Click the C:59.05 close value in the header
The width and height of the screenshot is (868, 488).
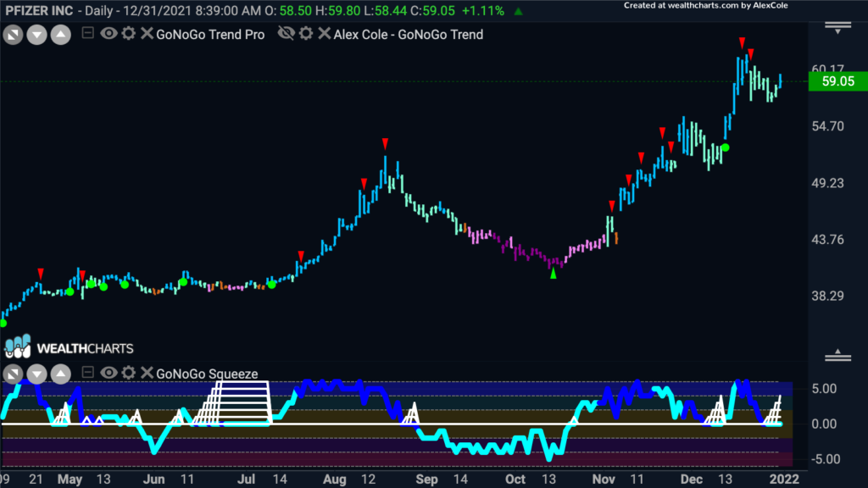433,10
